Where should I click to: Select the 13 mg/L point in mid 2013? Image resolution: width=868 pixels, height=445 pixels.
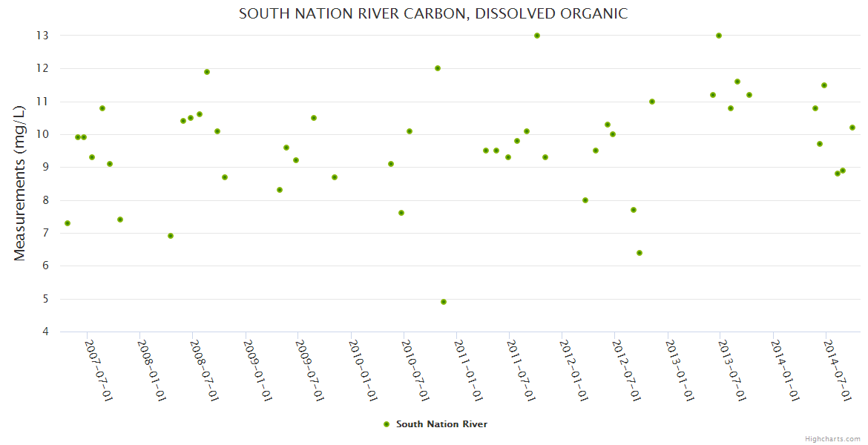tap(719, 36)
